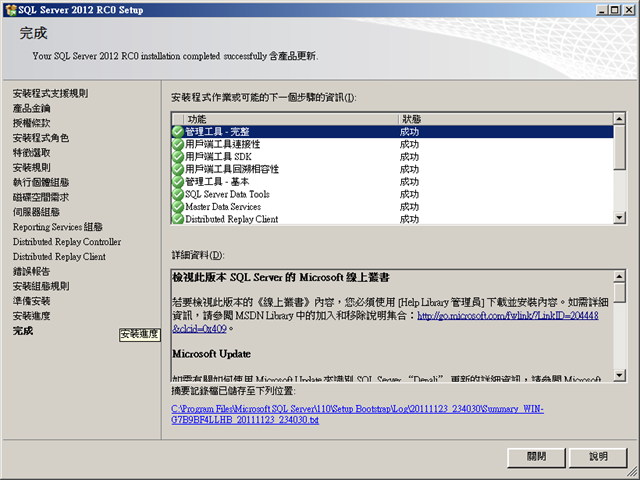
Task: Click the green check icon beside 管理工具 - 完整
Action: (178, 132)
